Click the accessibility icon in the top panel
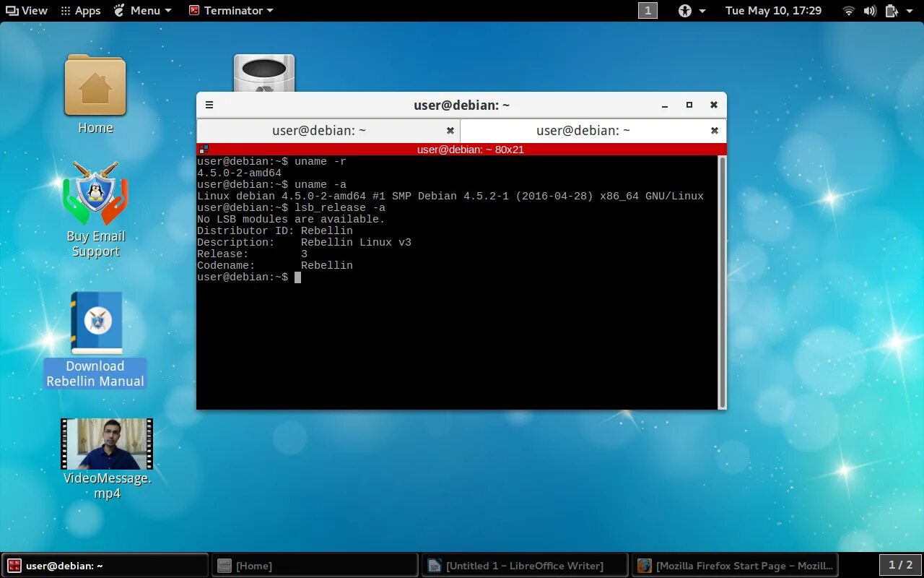Screen dimensions: 924x578 (684, 10)
